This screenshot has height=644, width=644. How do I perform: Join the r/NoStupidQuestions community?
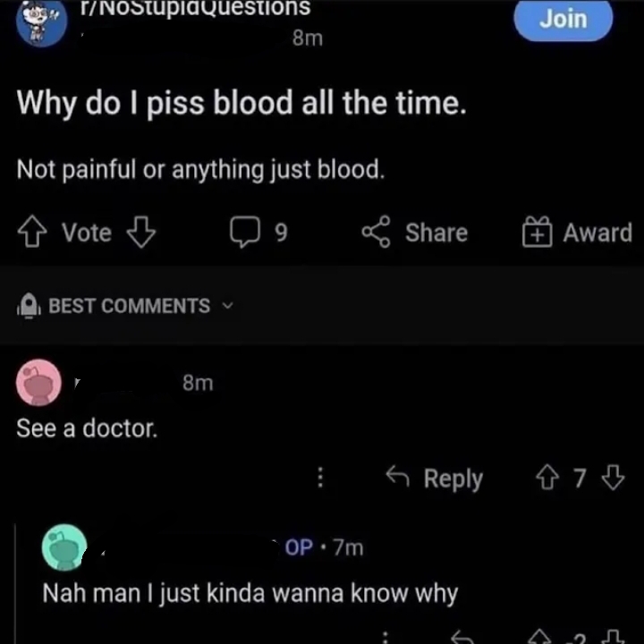[x=563, y=20]
